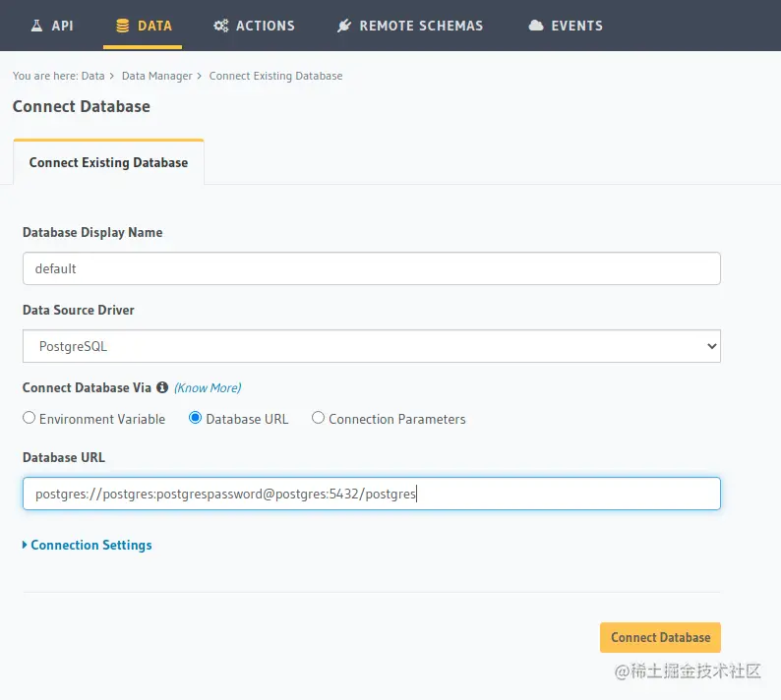Click the Database URL input field

(372, 494)
